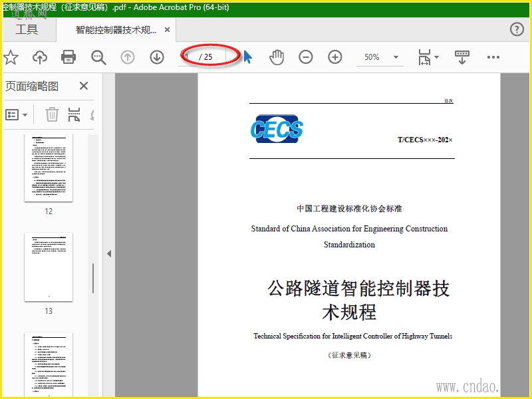Print the document with printer icon

68,57
